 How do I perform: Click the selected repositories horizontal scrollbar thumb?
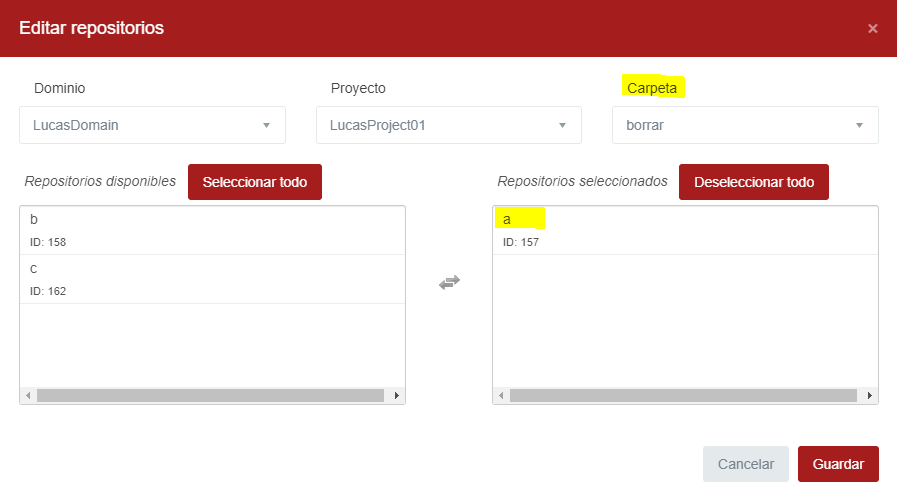pyautogui.click(x=683, y=396)
